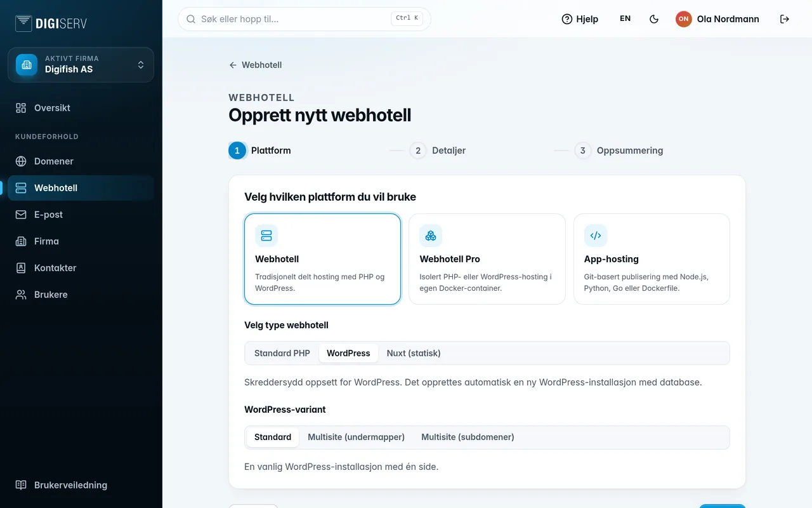Click the Kontakter address book icon
The width and height of the screenshot is (812, 508).
21,268
